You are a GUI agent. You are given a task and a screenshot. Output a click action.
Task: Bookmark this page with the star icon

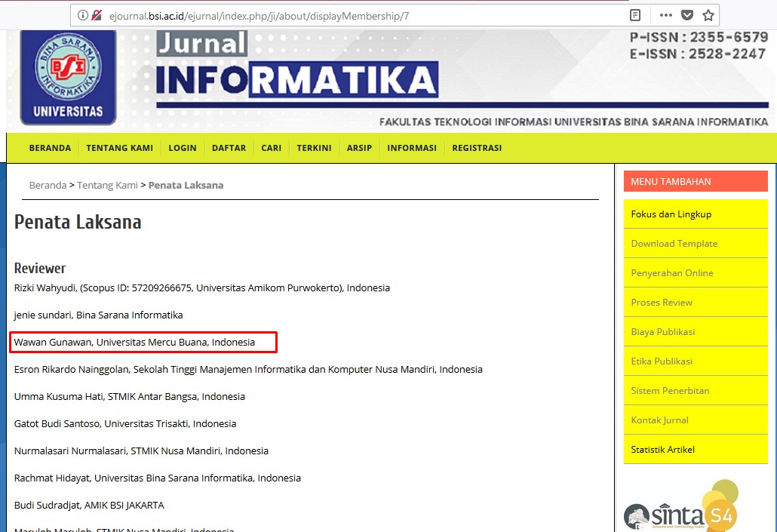pyautogui.click(x=708, y=15)
